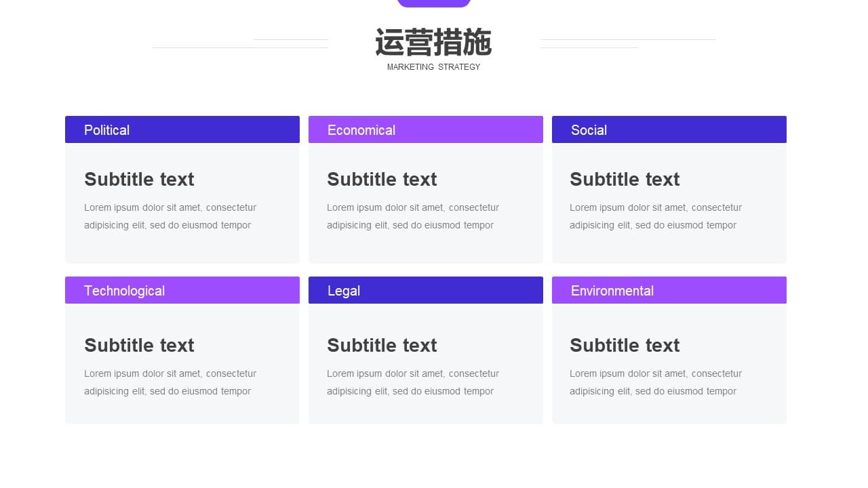Click the Chinese title 运营措施
This screenshot has height=488, width=868.
(433, 43)
